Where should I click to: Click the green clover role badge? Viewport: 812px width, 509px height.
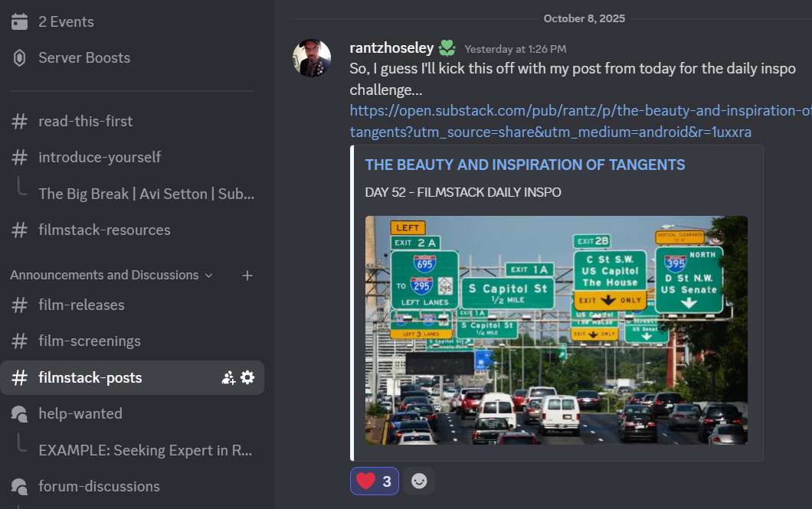[x=447, y=48]
